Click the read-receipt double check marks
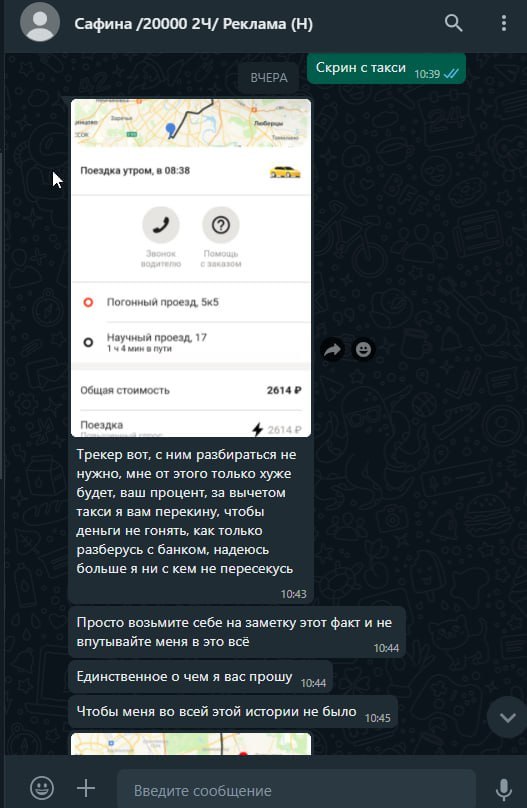Screen dimensions: 527x808 (451, 74)
